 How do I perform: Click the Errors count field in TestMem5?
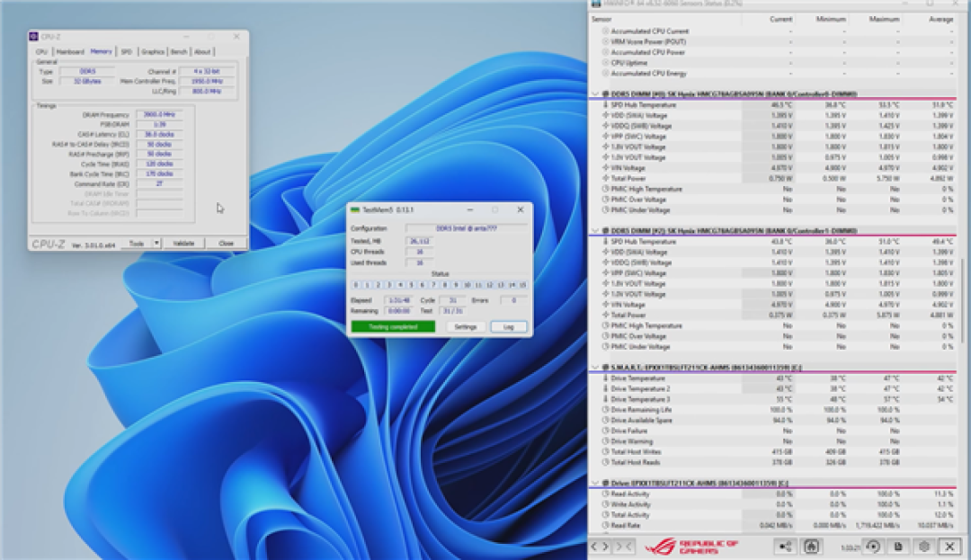click(513, 300)
